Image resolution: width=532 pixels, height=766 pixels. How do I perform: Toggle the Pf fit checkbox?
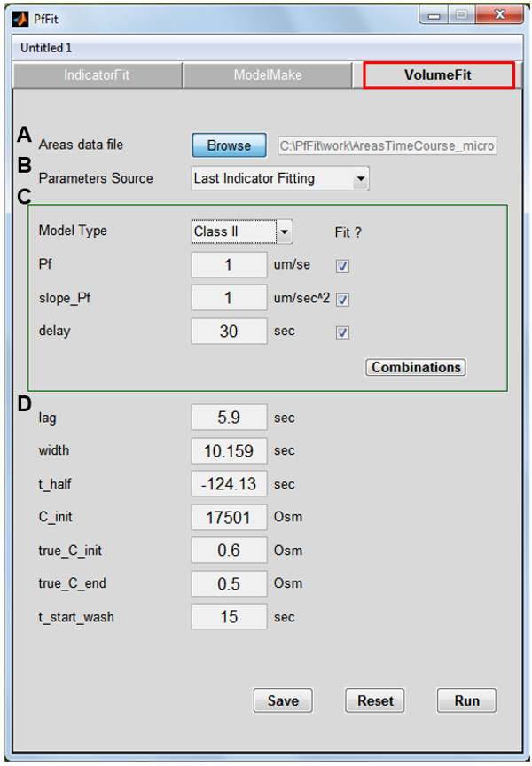pos(343,266)
